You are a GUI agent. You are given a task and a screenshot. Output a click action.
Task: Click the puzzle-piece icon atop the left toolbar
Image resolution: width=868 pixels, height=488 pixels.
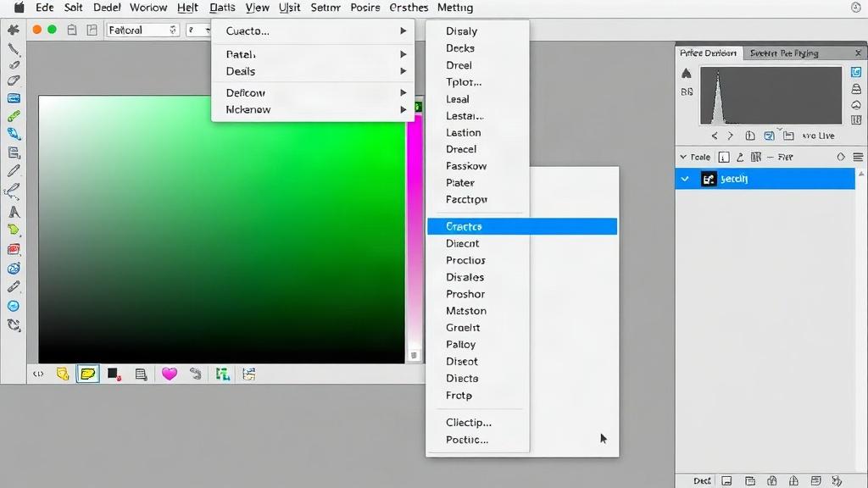click(x=14, y=30)
